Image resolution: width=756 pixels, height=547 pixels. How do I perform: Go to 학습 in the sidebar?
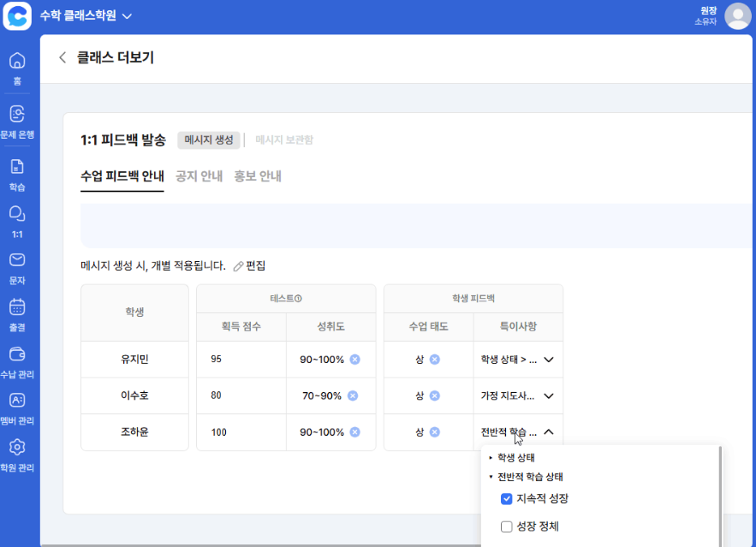(x=17, y=175)
